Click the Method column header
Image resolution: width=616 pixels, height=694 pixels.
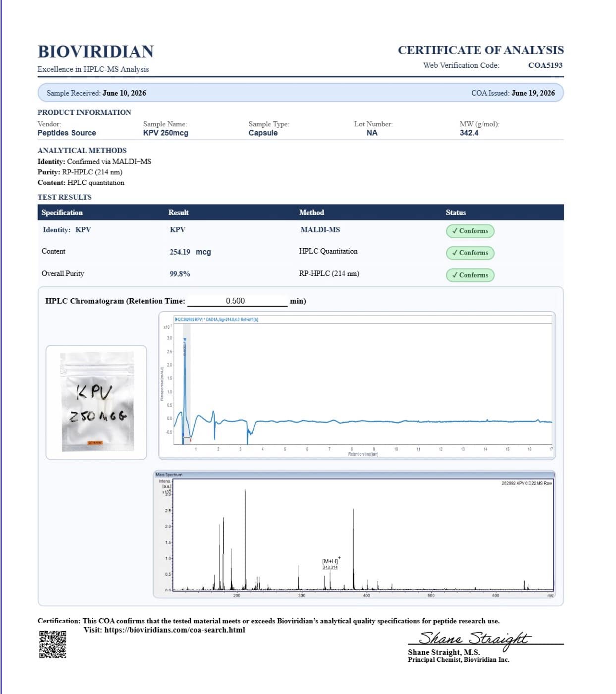312,213
